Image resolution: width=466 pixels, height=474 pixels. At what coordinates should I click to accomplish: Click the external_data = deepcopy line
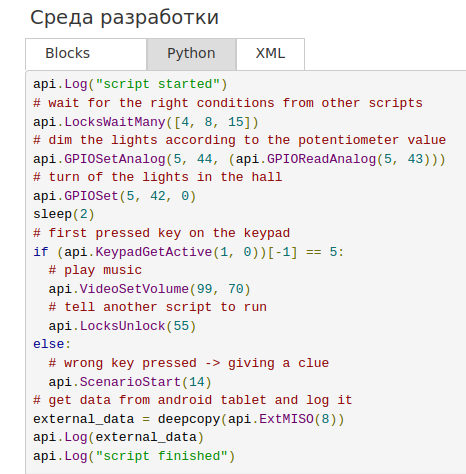188,419
